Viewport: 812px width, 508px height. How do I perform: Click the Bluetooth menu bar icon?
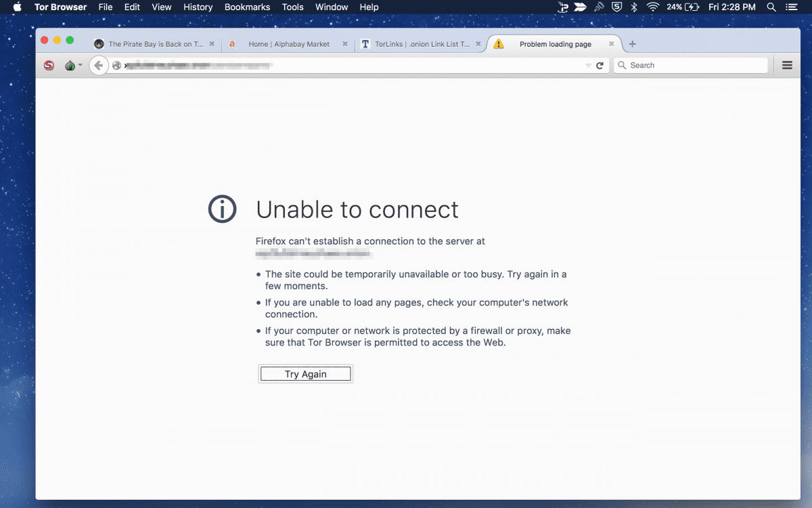634,7
